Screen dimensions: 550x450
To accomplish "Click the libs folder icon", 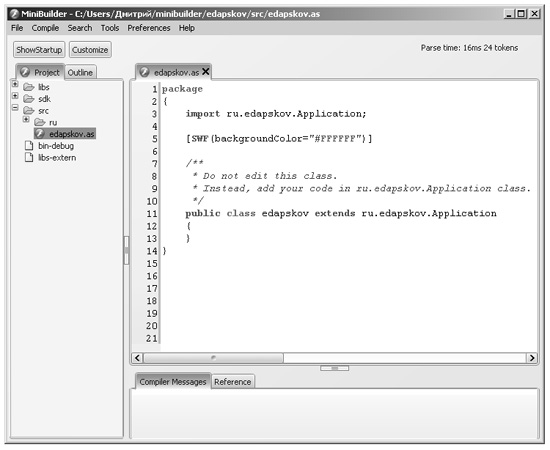I will tap(29, 87).
